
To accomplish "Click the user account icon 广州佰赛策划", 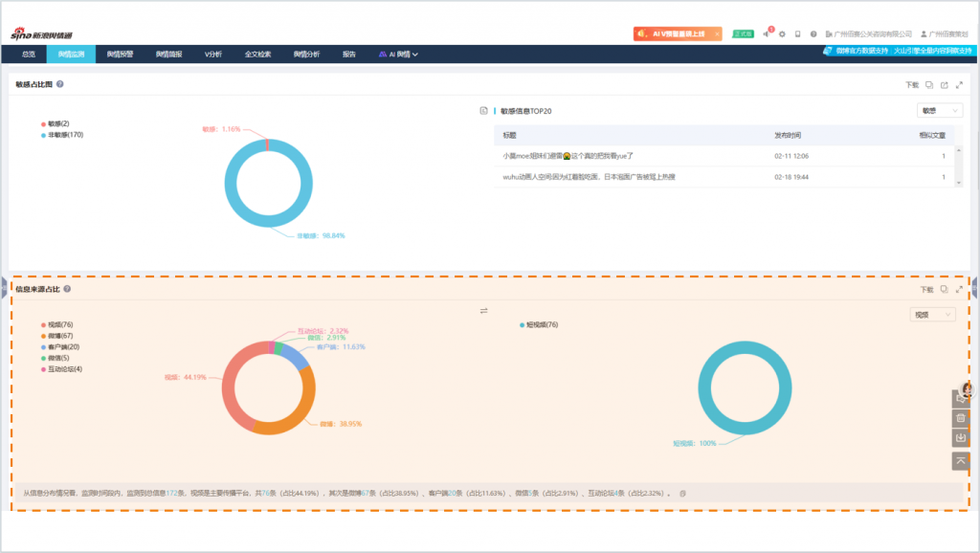I will click(x=924, y=33).
